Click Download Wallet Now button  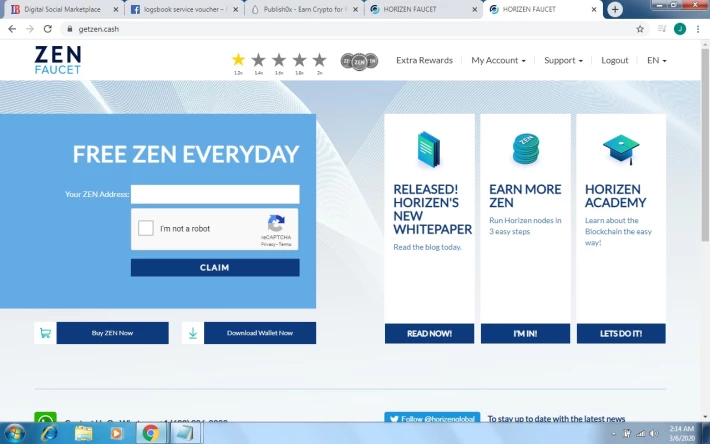pos(260,333)
